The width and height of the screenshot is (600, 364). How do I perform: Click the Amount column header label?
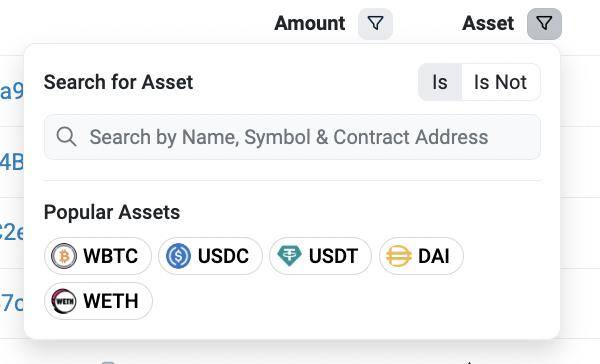point(310,23)
